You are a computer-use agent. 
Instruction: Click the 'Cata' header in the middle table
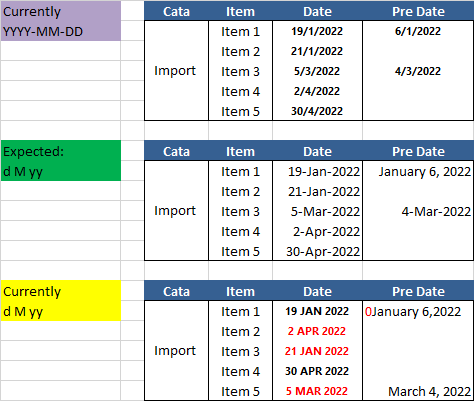[176, 151]
